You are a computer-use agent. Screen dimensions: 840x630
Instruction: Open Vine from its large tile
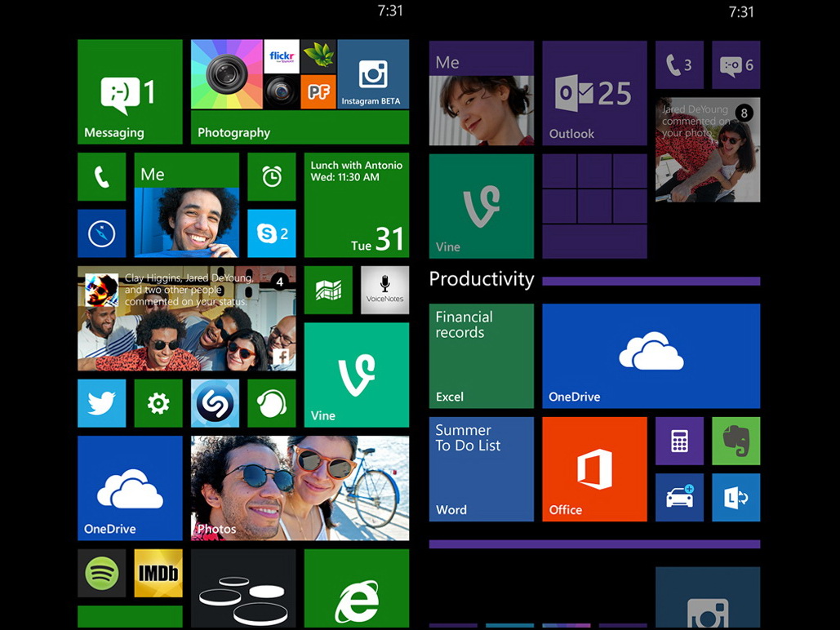click(x=357, y=373)
